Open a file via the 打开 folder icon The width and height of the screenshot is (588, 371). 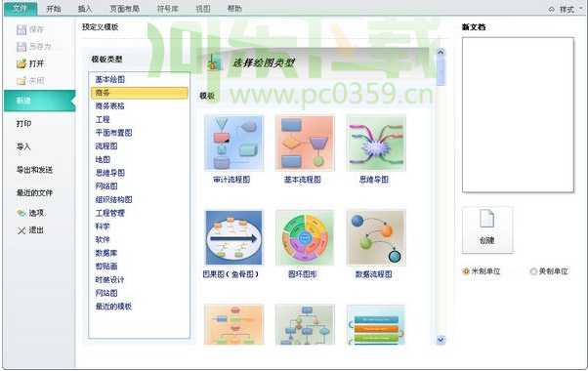[x=21, y=63]
